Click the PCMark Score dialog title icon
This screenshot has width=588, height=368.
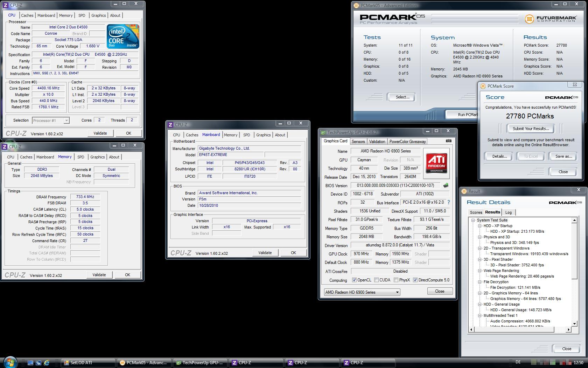tap(483, 86)
